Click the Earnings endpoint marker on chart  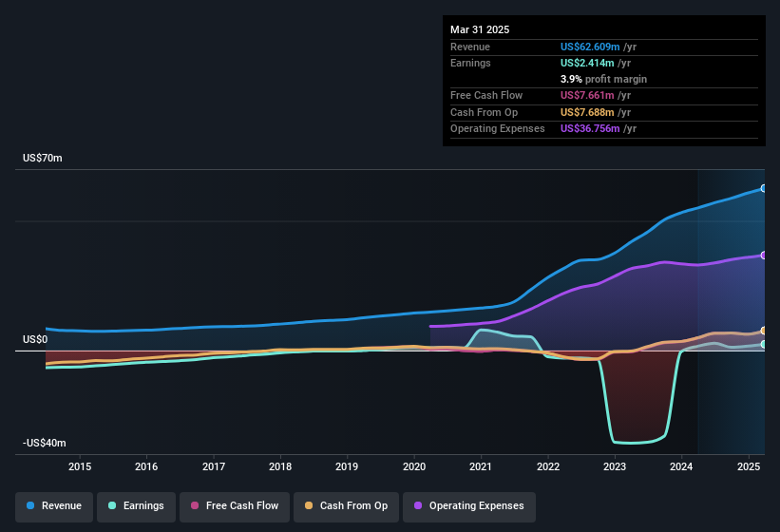[764, 344]
